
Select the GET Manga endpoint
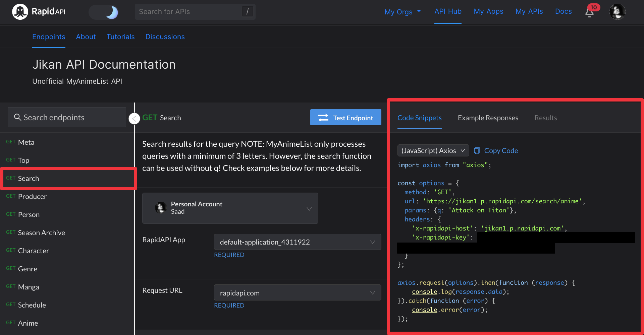67,287
